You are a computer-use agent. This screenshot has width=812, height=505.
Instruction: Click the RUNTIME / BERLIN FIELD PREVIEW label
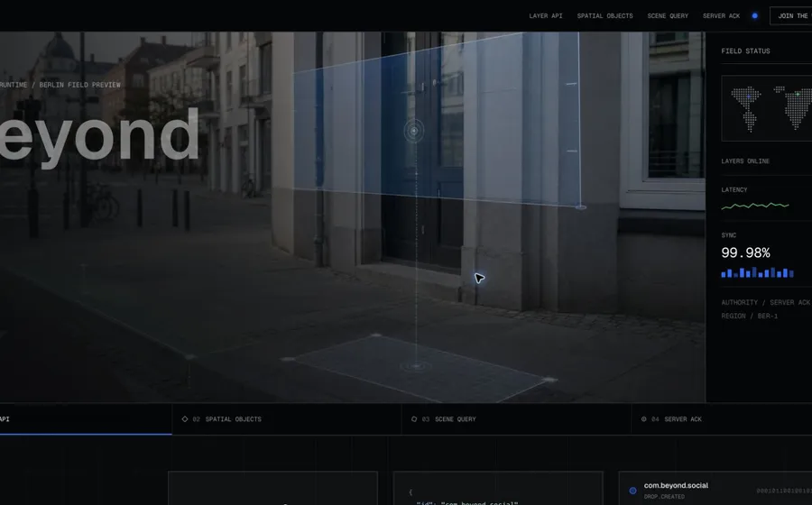point(60,85)
